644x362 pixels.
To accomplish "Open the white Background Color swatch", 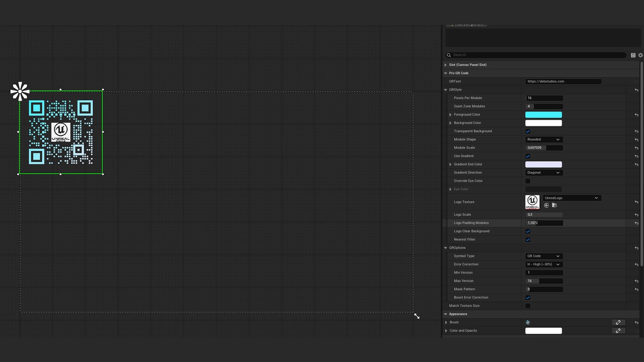I will click(543, 123).
